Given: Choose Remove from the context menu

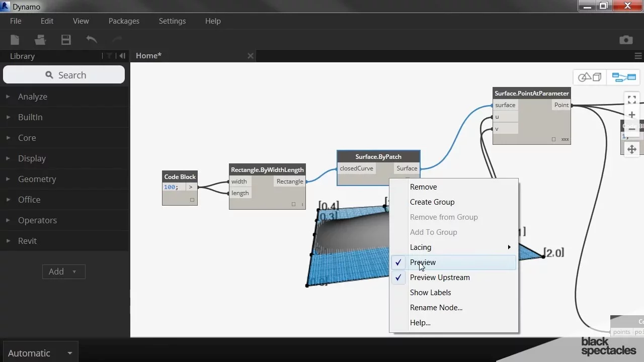Looking at the screenshot, I should (453, 187).
